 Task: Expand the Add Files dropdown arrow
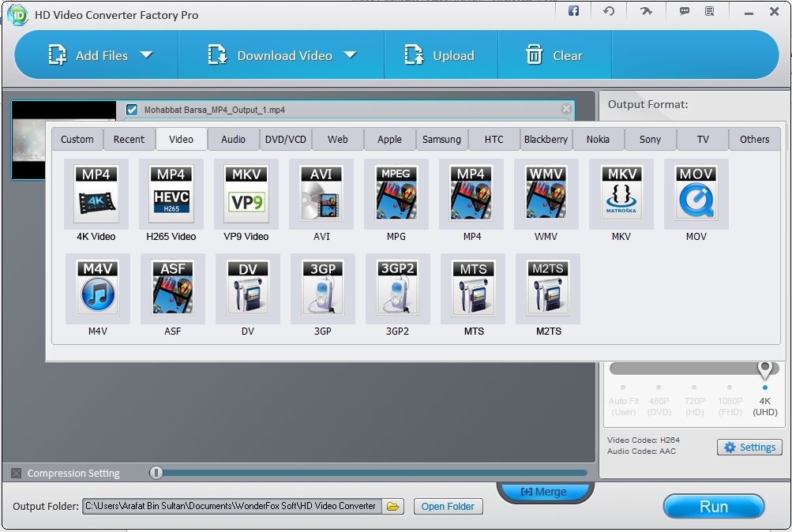pos(147,54)
